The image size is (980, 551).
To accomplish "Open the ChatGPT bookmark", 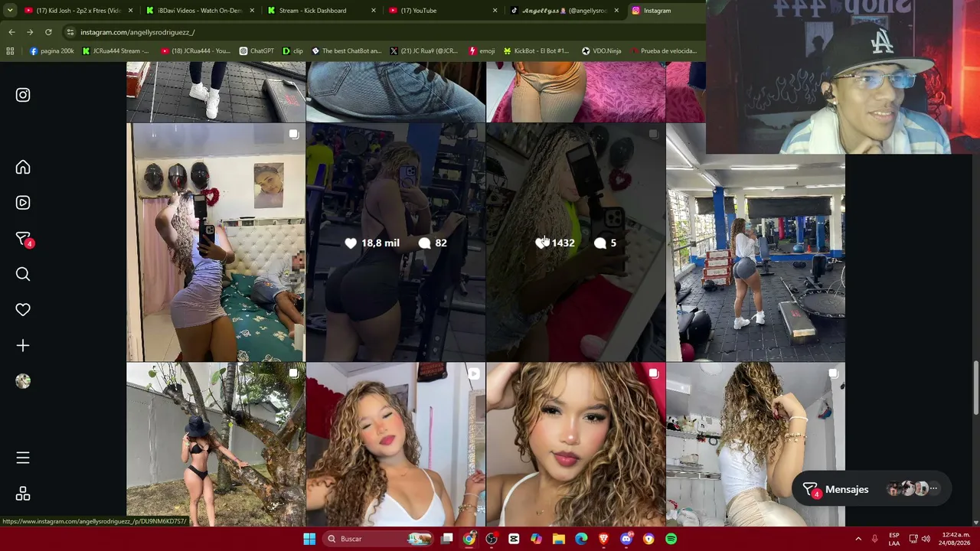I will coord(256,51).
